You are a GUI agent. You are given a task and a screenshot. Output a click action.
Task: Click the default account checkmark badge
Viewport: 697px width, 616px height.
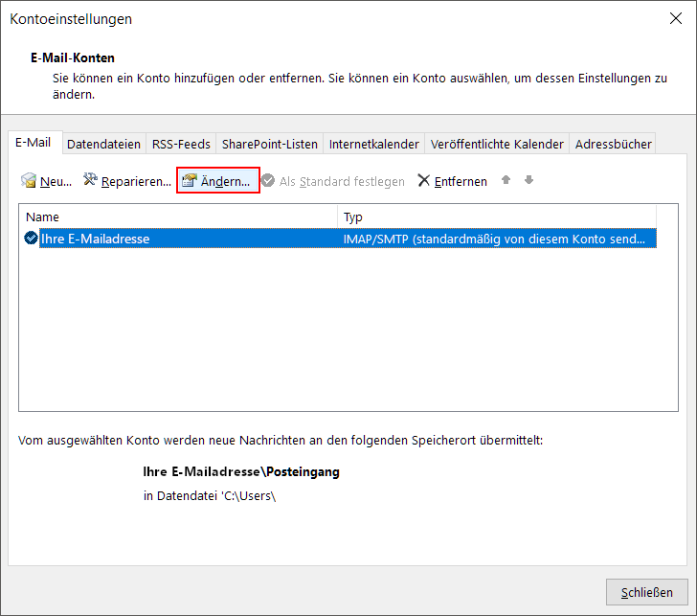tap(32, 239)
